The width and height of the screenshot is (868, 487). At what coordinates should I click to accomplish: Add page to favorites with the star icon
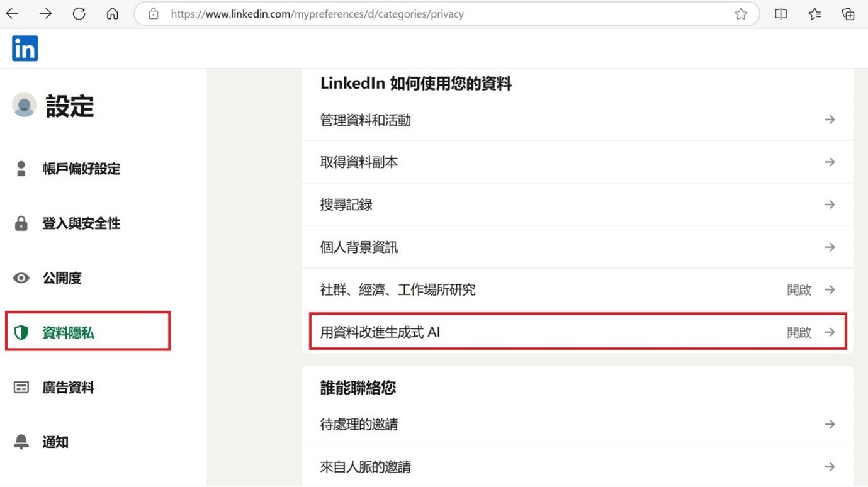point(741,14)
